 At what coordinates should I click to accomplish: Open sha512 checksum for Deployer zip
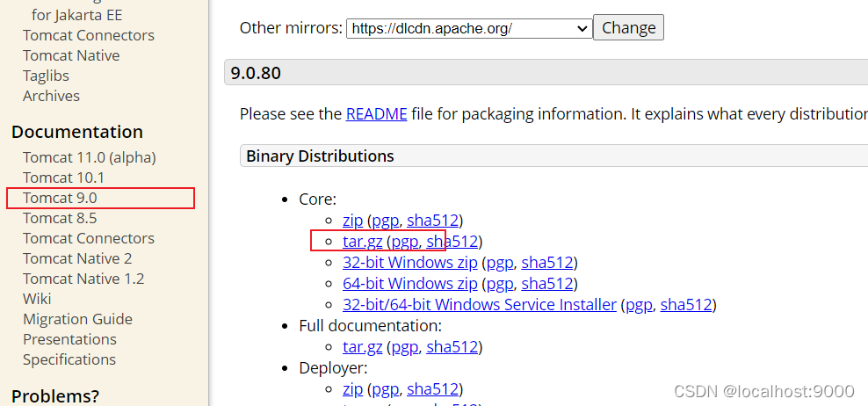(433, 389)
